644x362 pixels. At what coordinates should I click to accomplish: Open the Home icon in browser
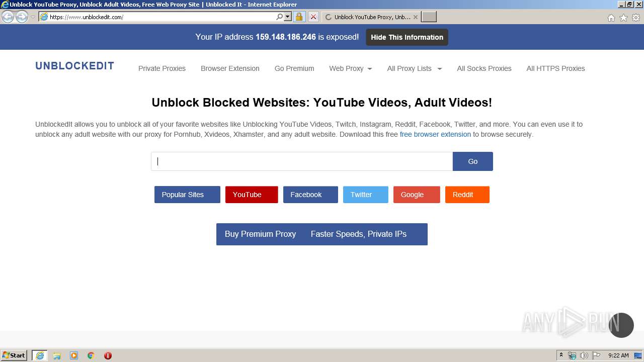(611, 18)
